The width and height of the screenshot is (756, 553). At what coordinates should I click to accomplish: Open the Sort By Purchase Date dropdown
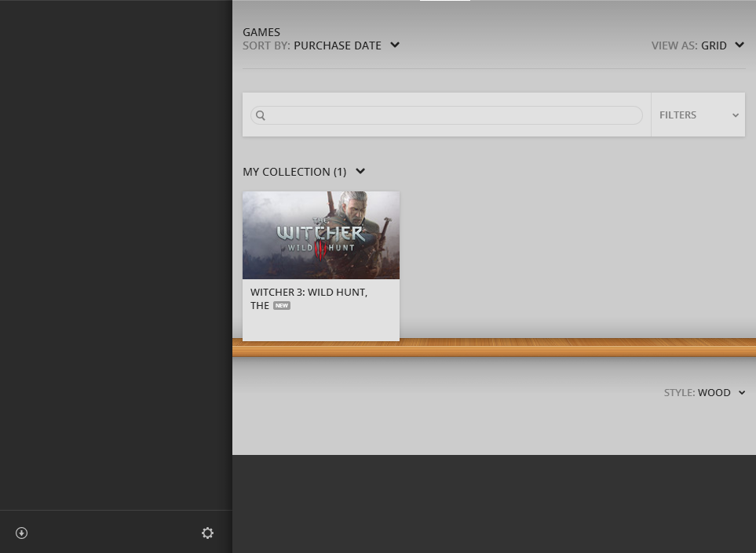321,45
